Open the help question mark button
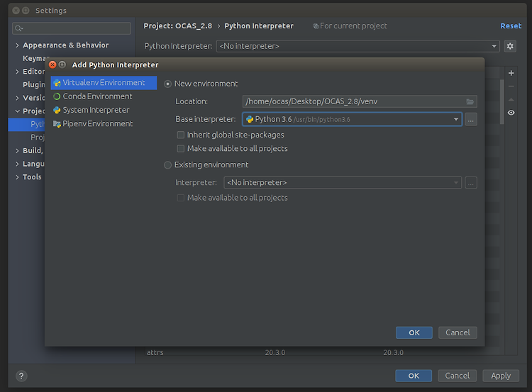Image resolution: width=532 pixels, height=392 pixels. pos(21,376)
